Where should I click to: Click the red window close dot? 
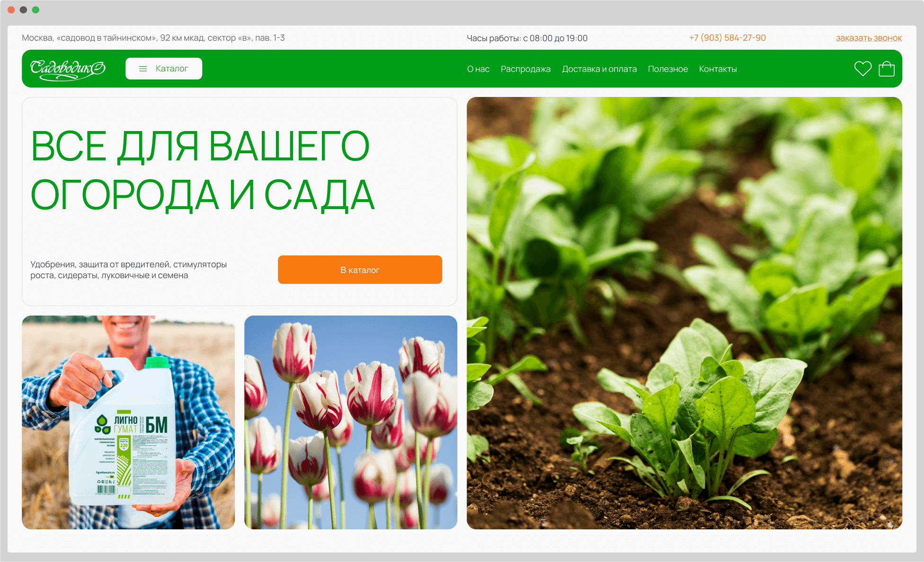[11, 9]
